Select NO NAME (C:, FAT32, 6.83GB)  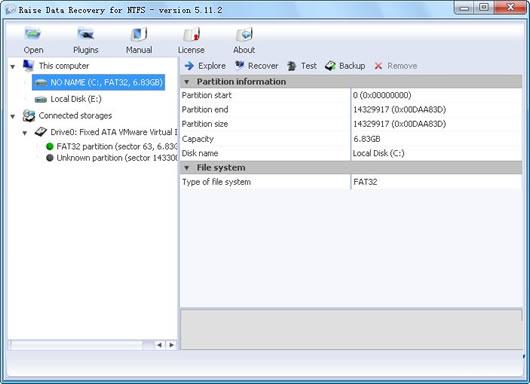[x=98, y=82]
